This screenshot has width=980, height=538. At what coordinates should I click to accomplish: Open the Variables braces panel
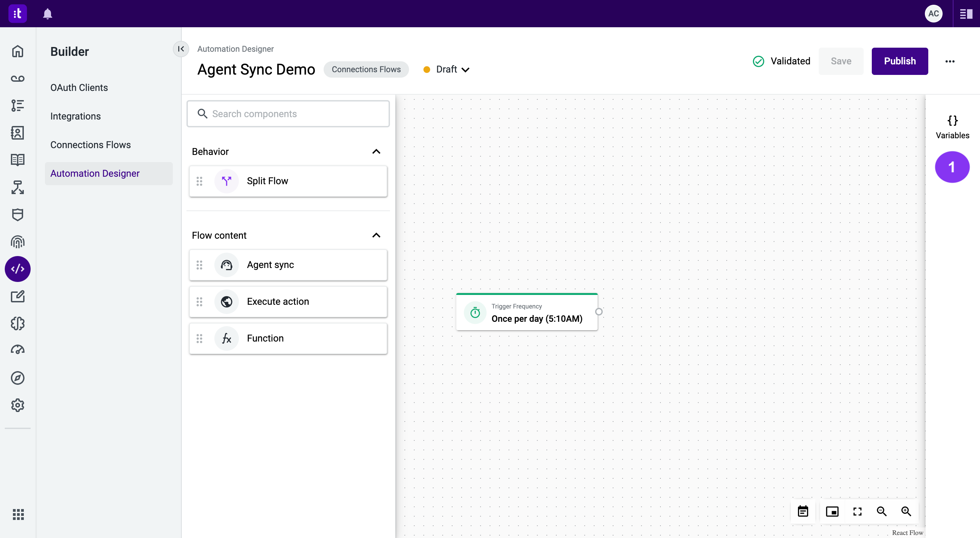tap(953, 127)
